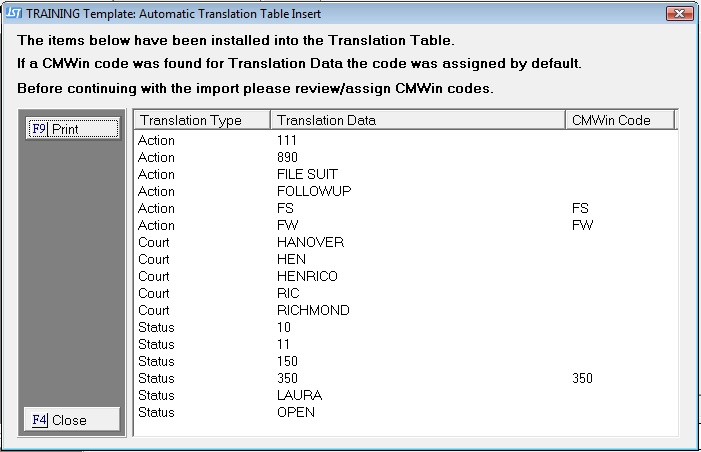Image resolution: width=701 pixels, height=452 pixels.
Task: Select the RIC court row
Action: (288, 294)
